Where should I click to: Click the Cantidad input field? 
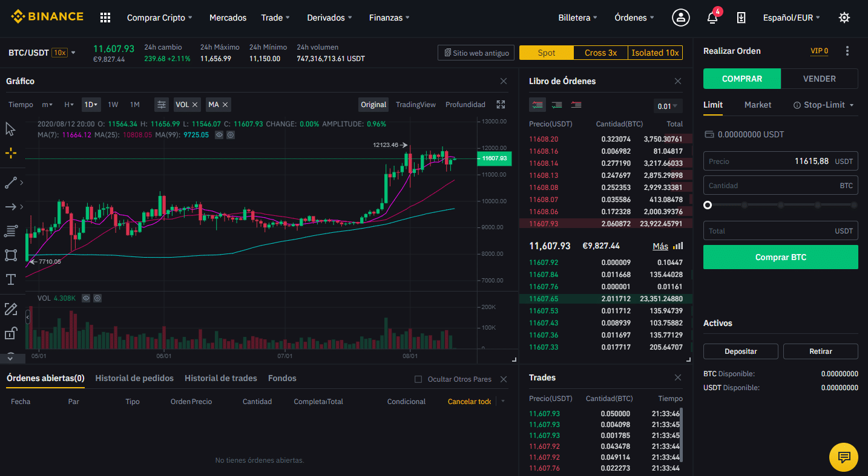coord(781,185)
